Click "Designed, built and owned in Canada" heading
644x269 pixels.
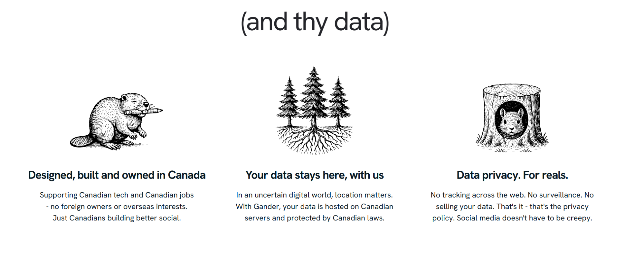(x=117, y=175)
